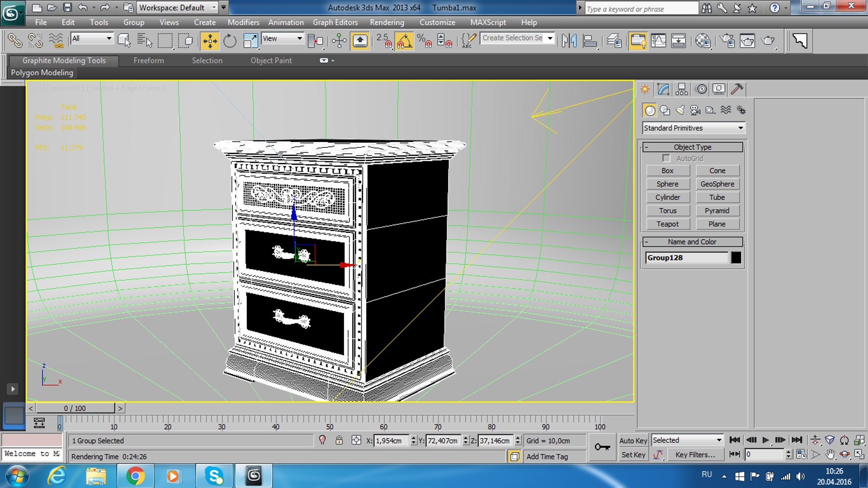This screenshot has height=488, width=868.
Task: Open the Selected key filter dropdown
Action: pos(687,441)
